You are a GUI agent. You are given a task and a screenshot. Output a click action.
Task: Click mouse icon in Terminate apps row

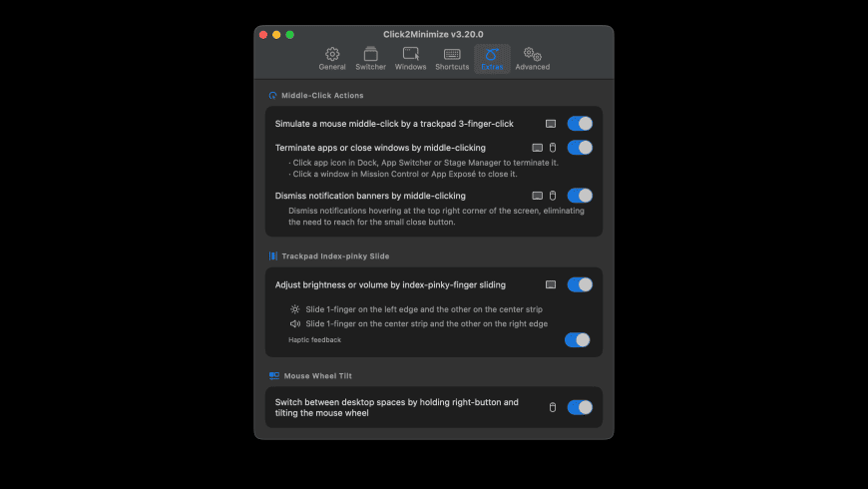553,148
